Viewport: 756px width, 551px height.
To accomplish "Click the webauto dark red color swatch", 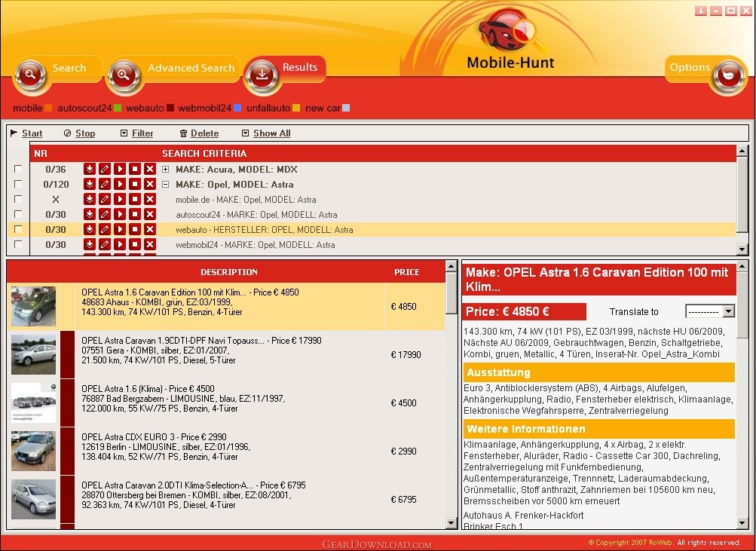I will (170, 108).
